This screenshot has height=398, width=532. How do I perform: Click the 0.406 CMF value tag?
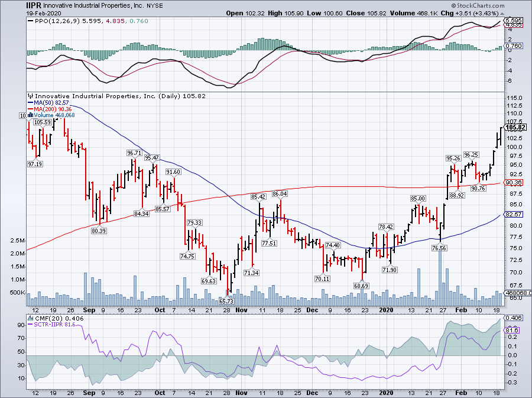514,318
